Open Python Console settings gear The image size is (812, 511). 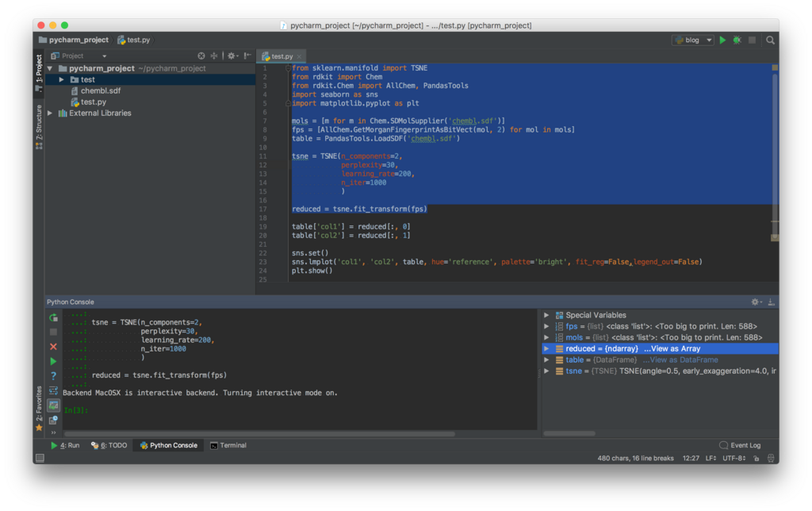click(756, 302)
